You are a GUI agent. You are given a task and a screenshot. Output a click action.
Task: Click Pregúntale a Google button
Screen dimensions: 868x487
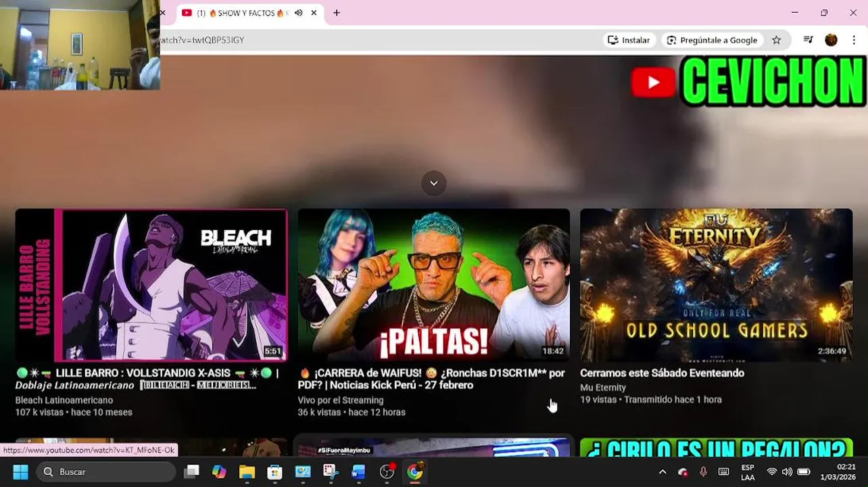click(712, 40)
